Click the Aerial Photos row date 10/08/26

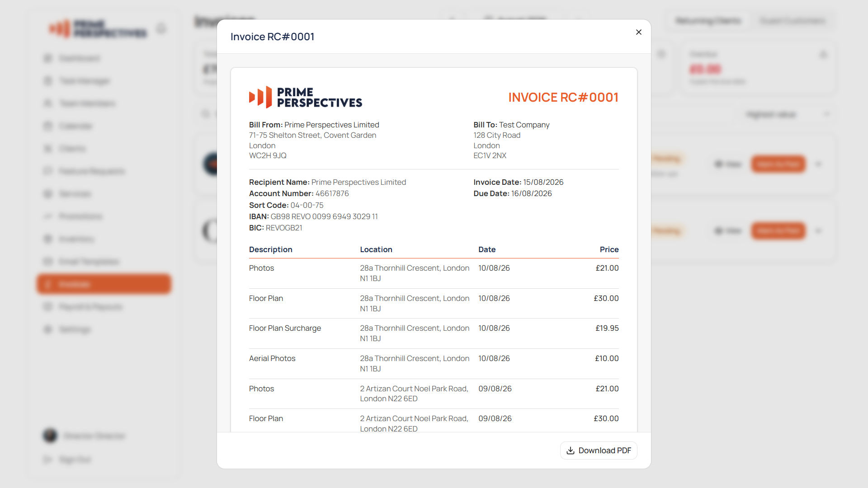(494, 358)
